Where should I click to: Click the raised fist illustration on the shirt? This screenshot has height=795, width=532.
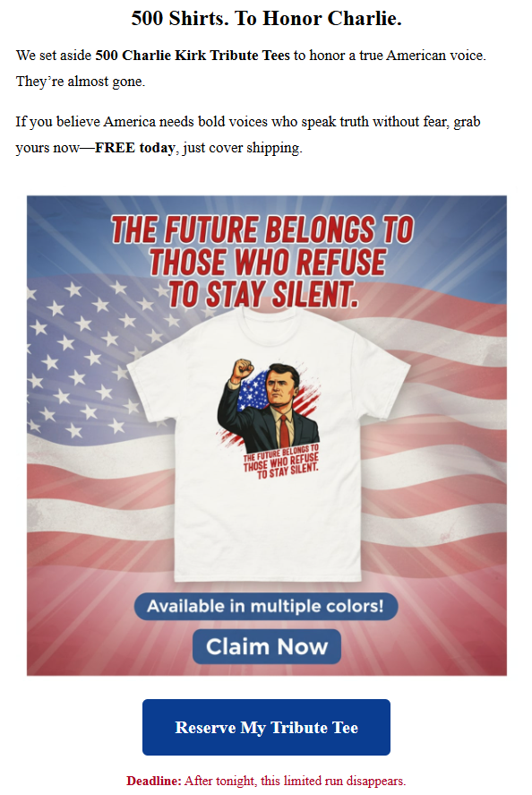coord(240,370)
